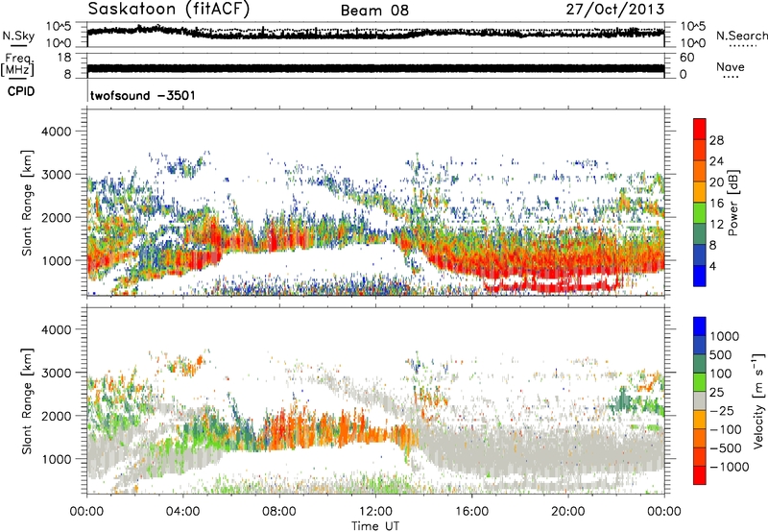The width and height of the screenshot is (768, 532).
Task: Click the '4' label on the power scale
Action: tap(712, 267)
